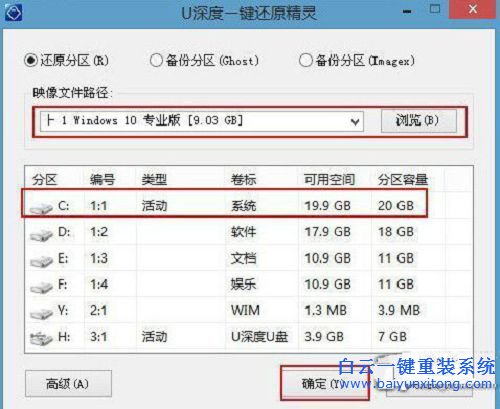Click the 卷标 column header
This screenshot has height=409, width=500.
tap(244, 180)
